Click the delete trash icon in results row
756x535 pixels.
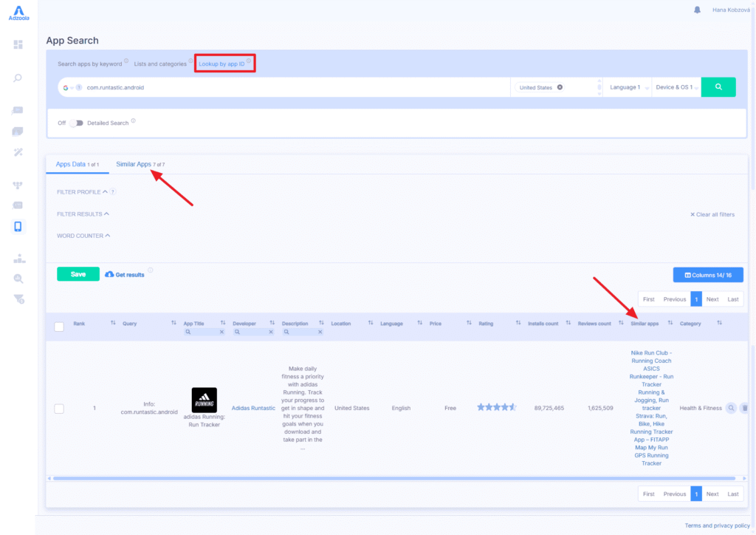tap(746, 407)
